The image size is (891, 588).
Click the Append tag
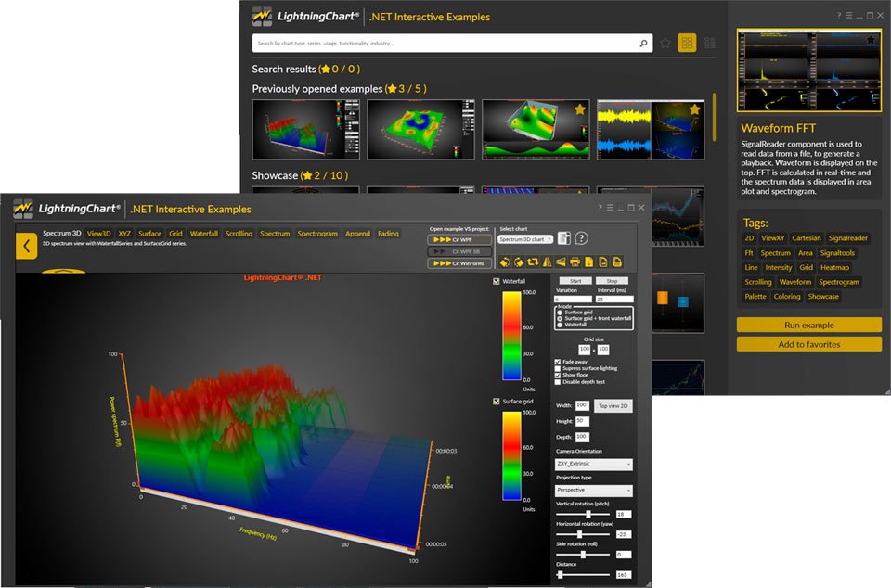(357, 234)
